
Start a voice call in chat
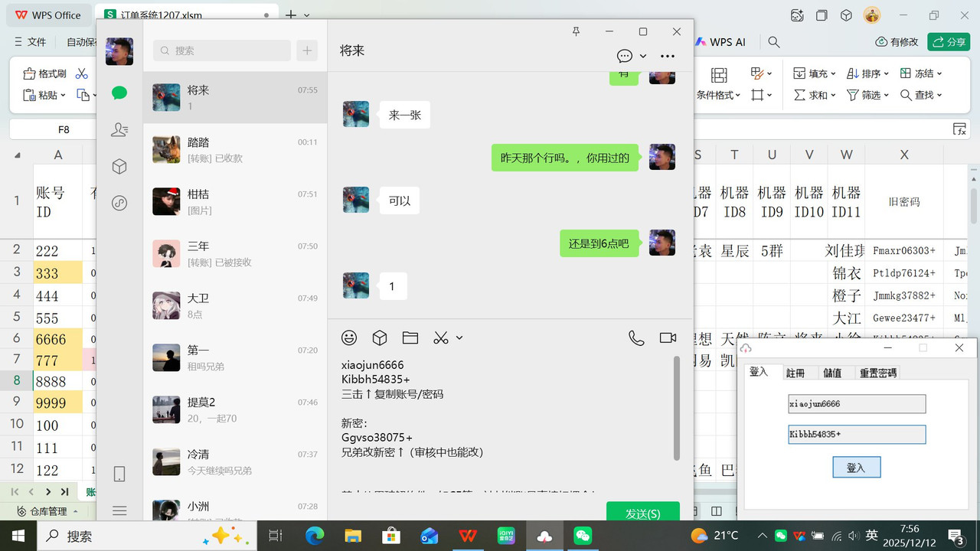[x=636, y=337]
